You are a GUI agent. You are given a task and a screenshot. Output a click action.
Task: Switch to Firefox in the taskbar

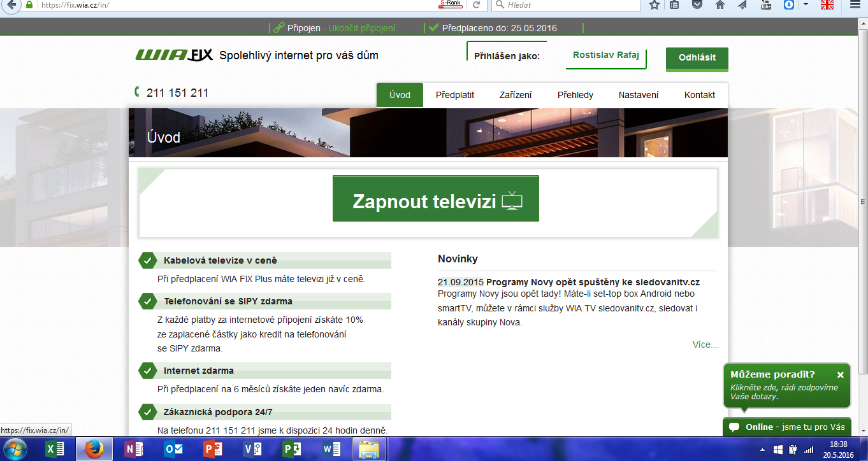(94, 450)
